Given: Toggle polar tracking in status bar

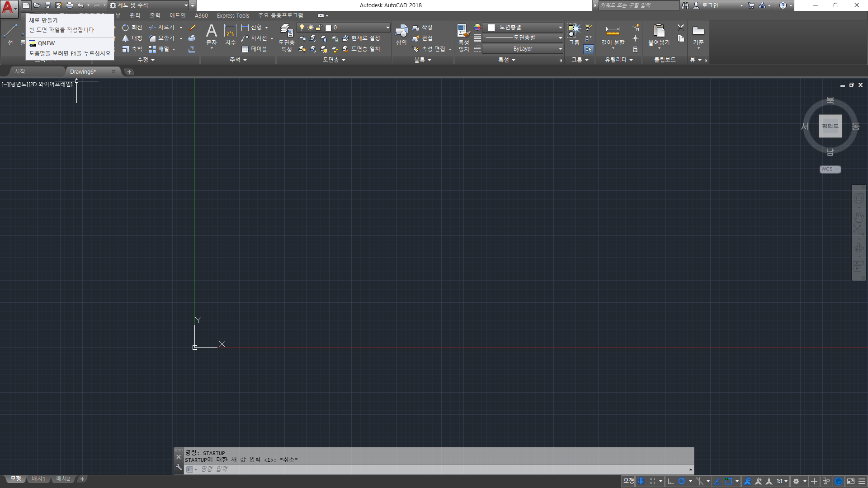Looking at the screenshot, I should coord(682,481).
